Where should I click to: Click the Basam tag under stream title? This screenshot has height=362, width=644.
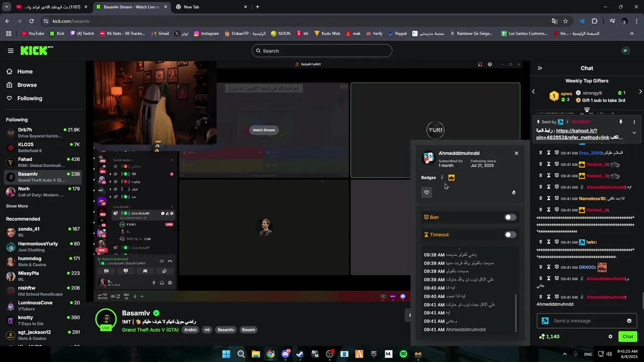(x=249, y=330)
